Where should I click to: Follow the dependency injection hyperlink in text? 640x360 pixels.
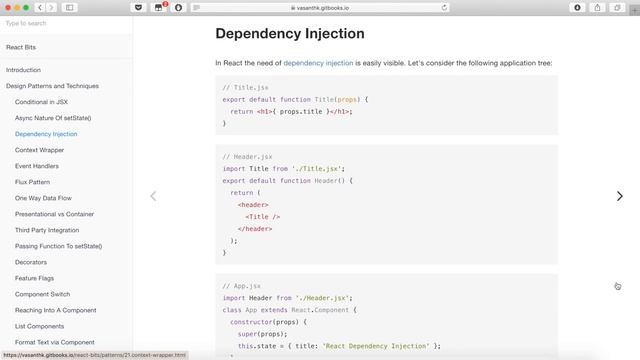[318, 63]
